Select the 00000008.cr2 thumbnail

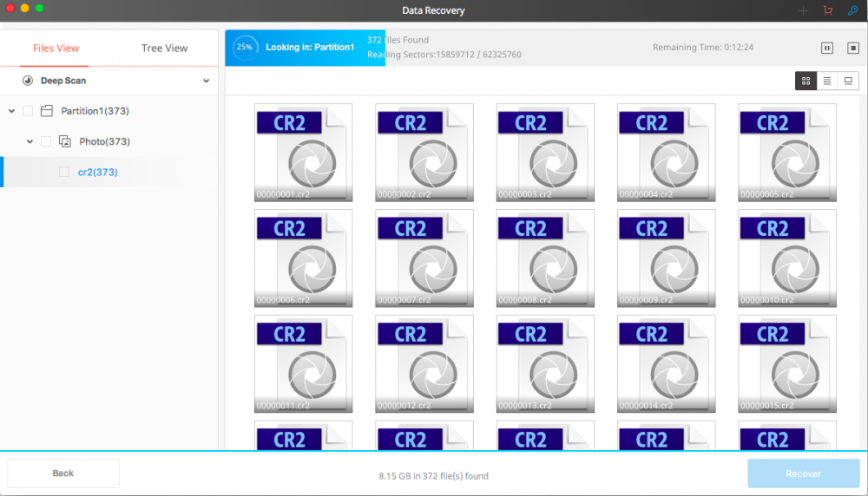545,258
